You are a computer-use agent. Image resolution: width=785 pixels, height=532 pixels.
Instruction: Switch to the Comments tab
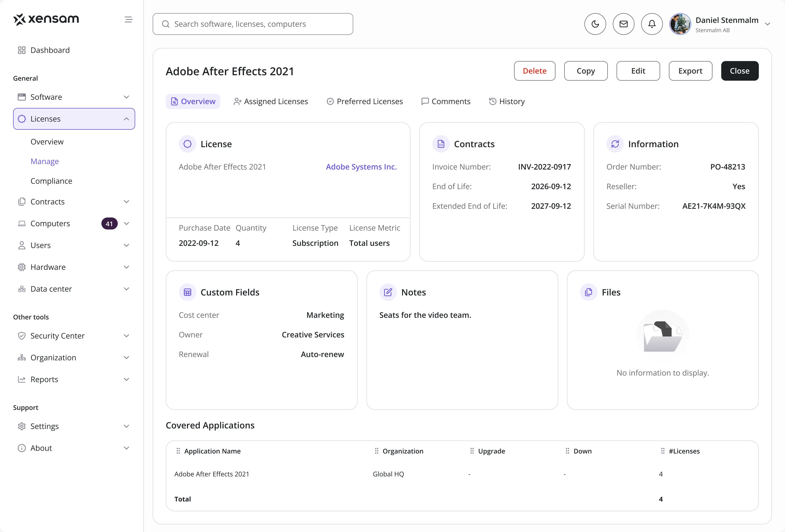(446, 101)
